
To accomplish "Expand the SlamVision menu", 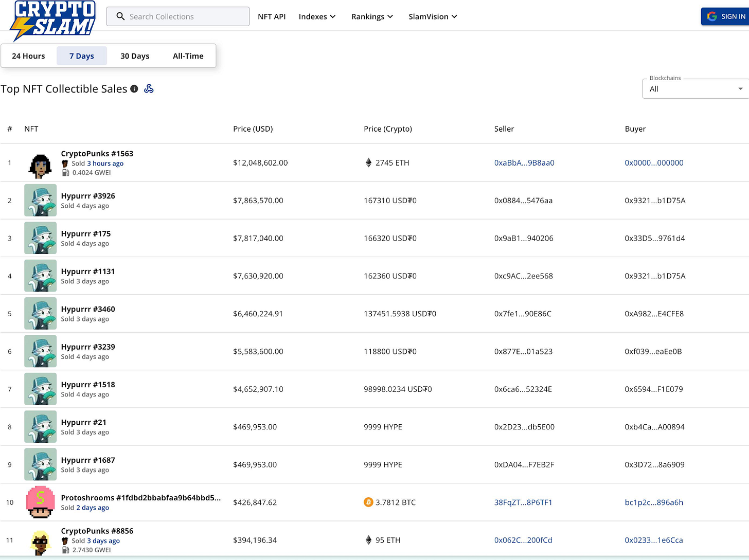I will coord(433,16).
